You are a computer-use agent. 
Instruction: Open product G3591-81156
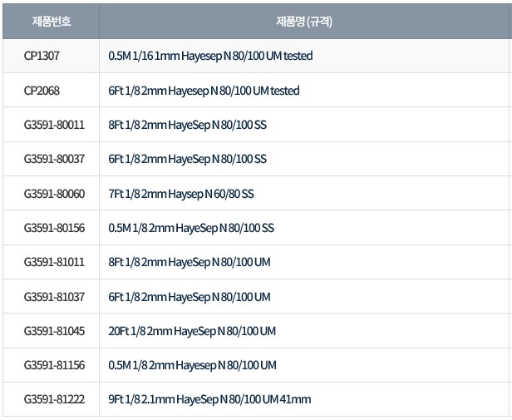click(54, 365)
